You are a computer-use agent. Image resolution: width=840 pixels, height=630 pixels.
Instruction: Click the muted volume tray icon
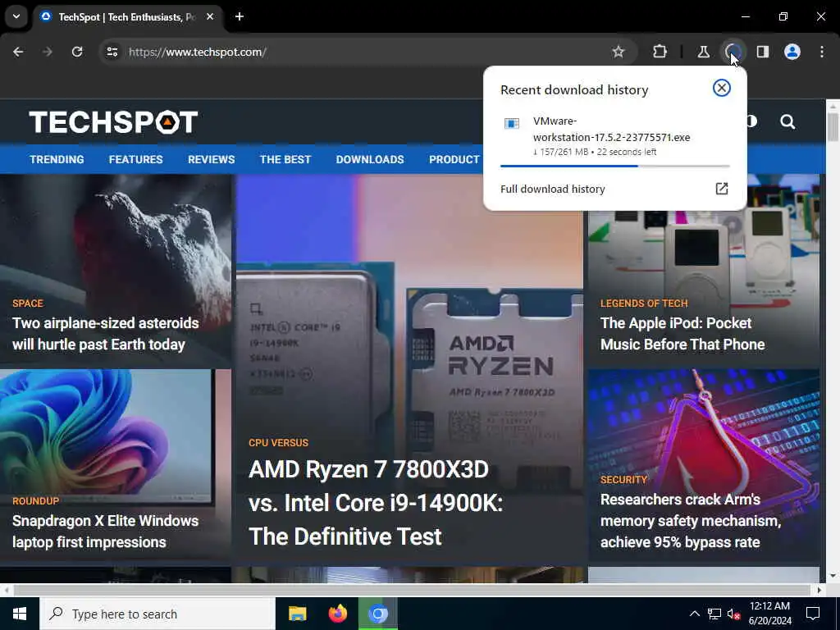(733, 614)
